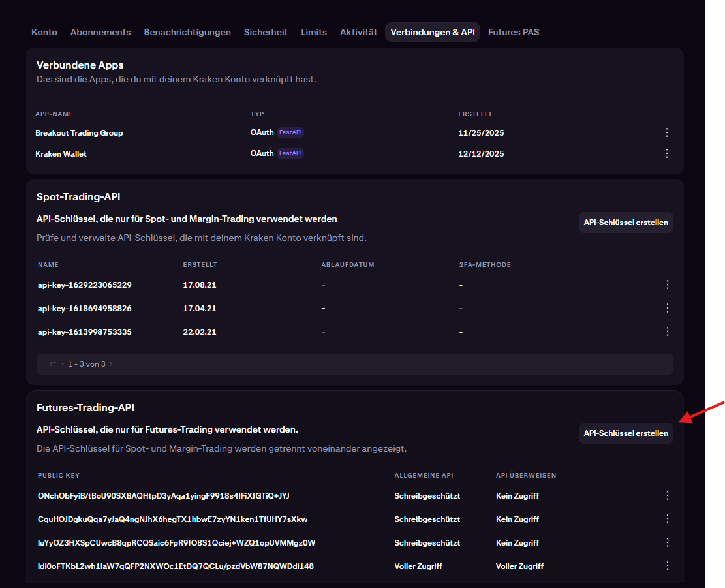
Task: Open three-dot menu for key CquHOJDgkuQqa7
Action: point(667,519)
